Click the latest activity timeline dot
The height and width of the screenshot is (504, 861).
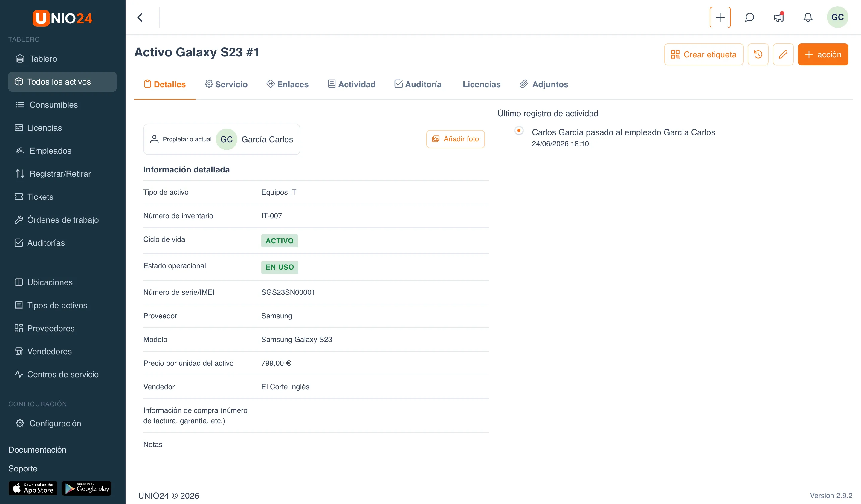point(519,131)
